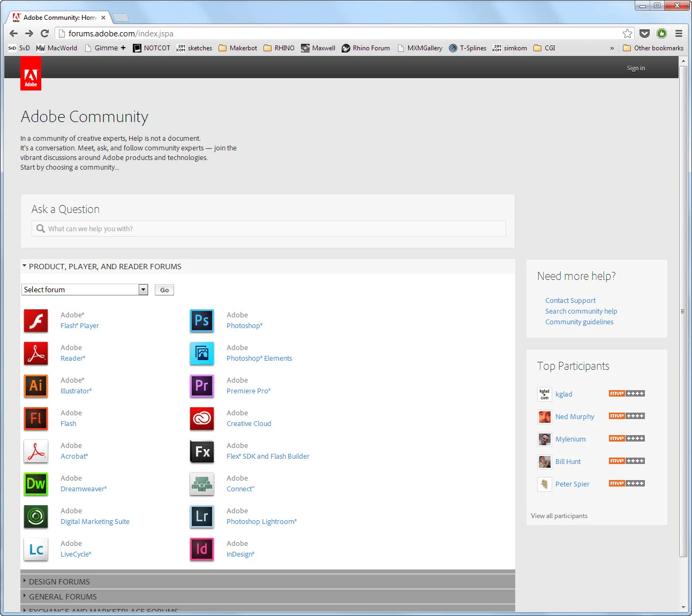Screen dimensions: 692x616
Task: Click the Flash Fl icon
Action: [36, 419]
